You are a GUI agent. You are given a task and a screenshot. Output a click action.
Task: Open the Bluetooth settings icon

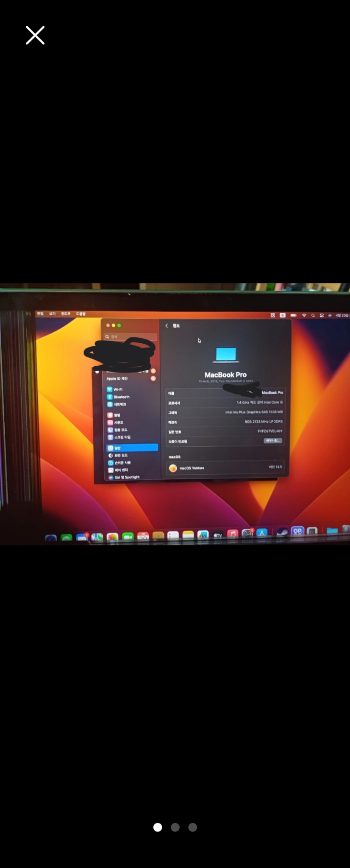(109, 397)
